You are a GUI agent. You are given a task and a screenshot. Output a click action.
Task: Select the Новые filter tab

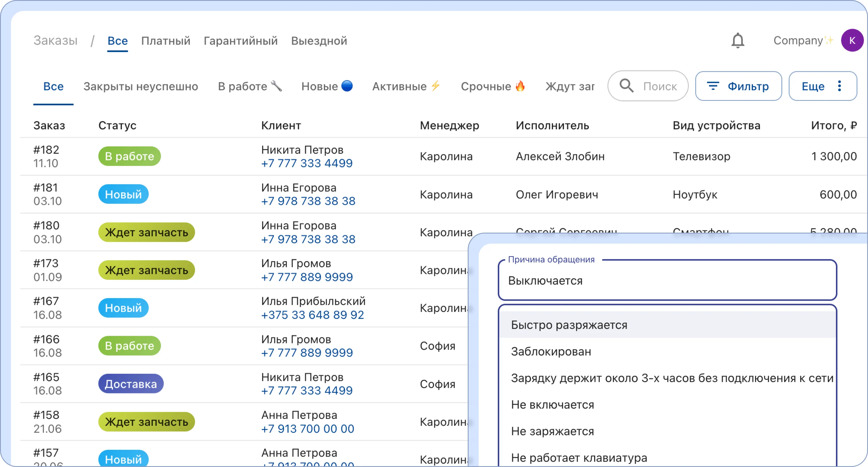327,87
